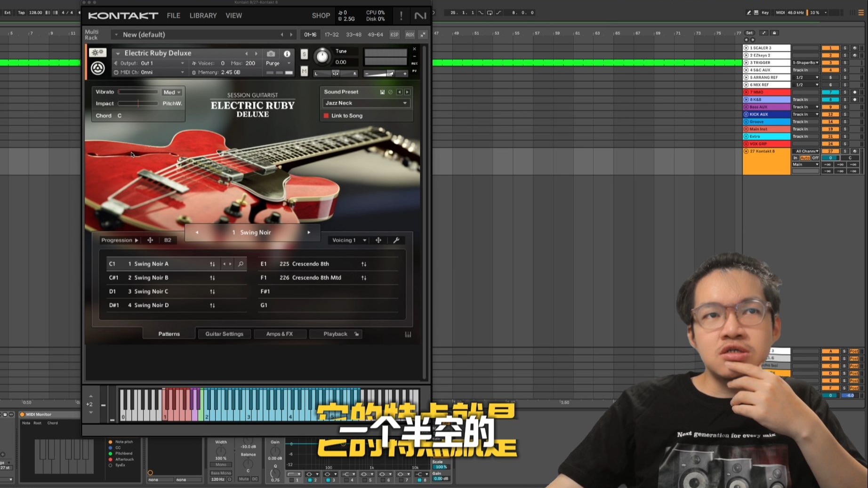Open the All Channels dropdown on the 27 Kontakt 8 track
Screen dimensions: 868x488
(x=806, y=152)
